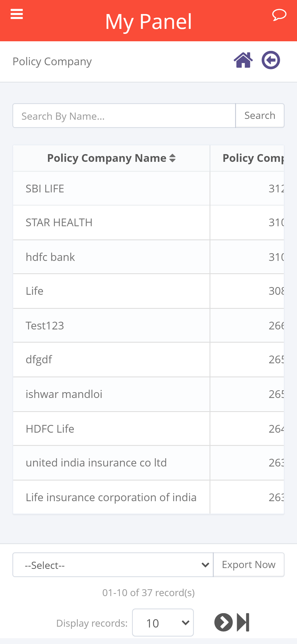Click the back arrow circle icon
Image resolution: width=297 pixels, height=644 pixels.
[x=271, y=60]
